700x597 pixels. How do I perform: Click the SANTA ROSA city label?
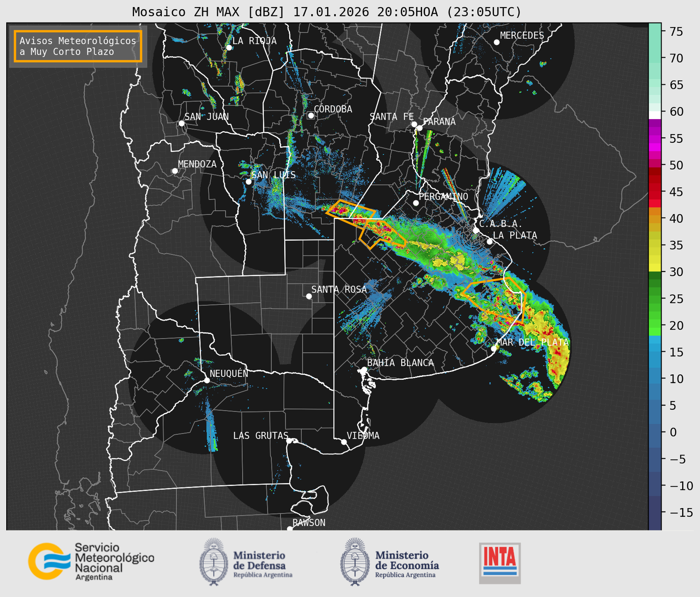339,289
